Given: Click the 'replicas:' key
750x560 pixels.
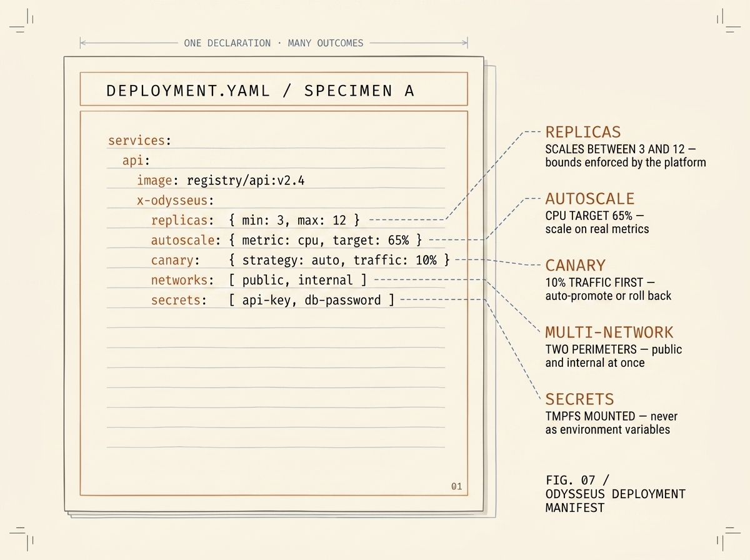Looking at the screenshot, I should pyautogui.click(x=182, y=221).
